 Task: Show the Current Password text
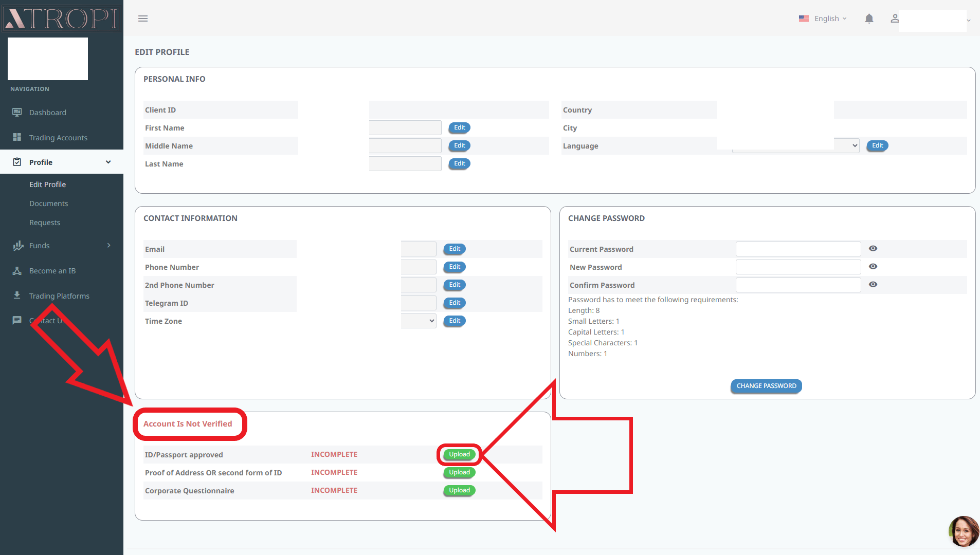pos(873,249)
